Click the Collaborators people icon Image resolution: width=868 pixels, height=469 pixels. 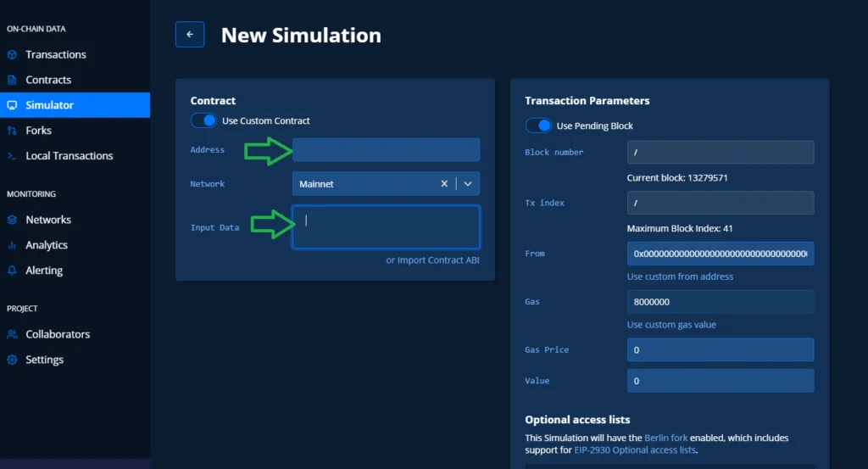point(12,334)
